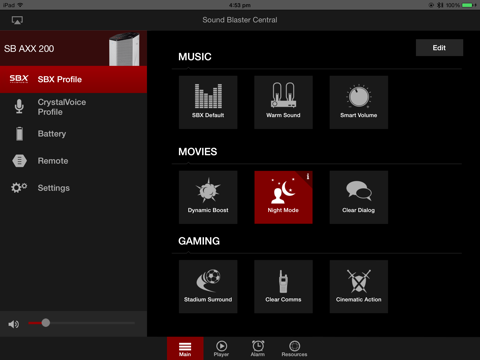
Task: Click the MOVIES section heading
Action: pos(198,152)
